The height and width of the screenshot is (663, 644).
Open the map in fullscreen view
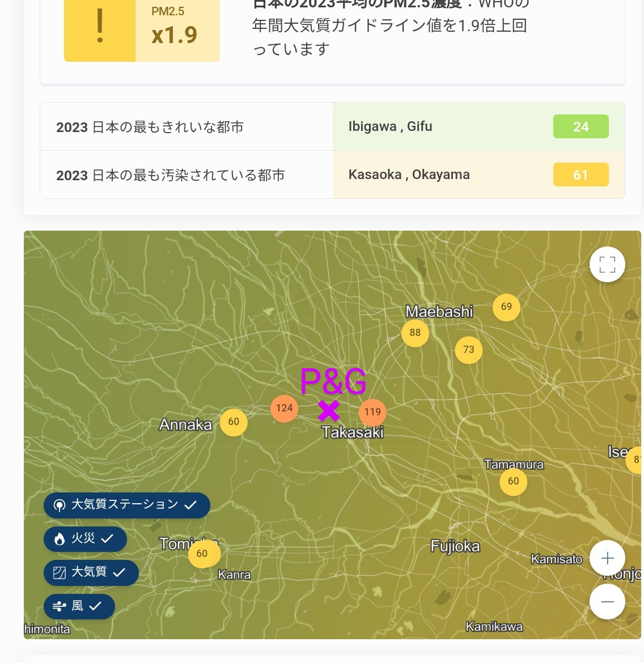pos(607,264)
